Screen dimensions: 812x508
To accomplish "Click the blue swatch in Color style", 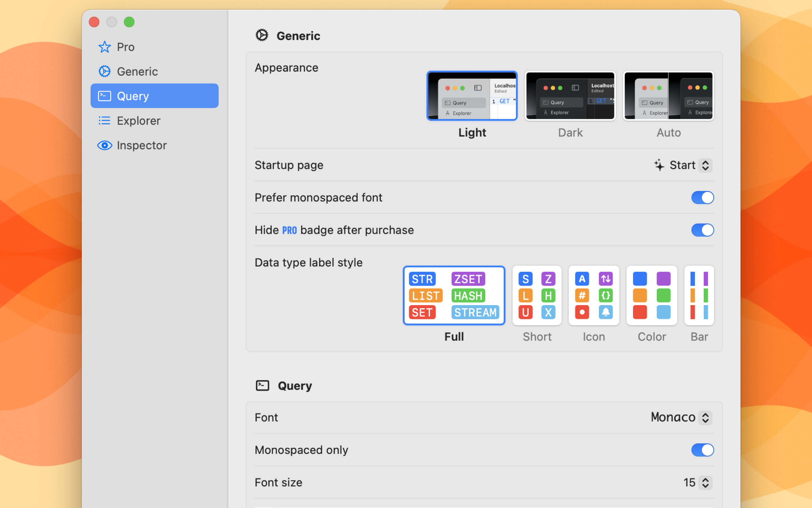I will click(x=640, y=279).
